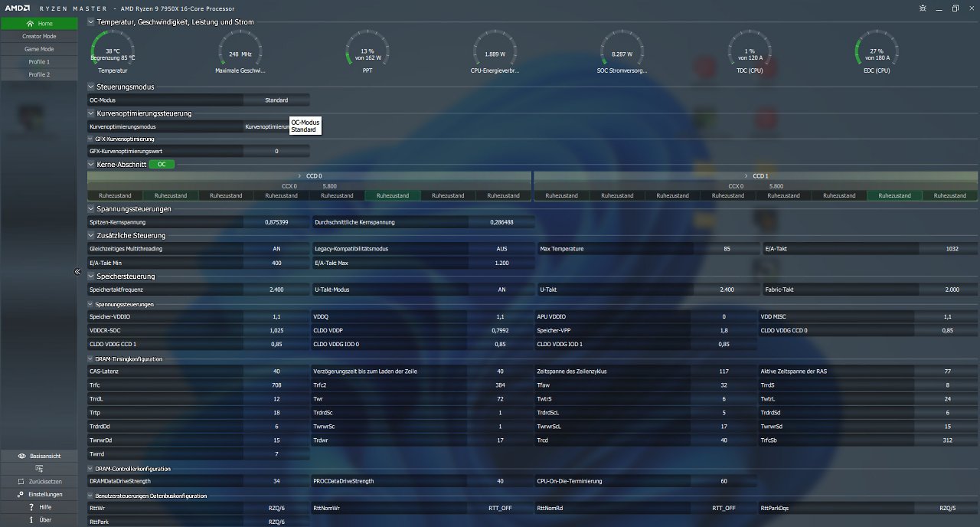Click the Fabric-Takt value 2.000
This screenshot has width=980, height=527.
coord(952,290)
